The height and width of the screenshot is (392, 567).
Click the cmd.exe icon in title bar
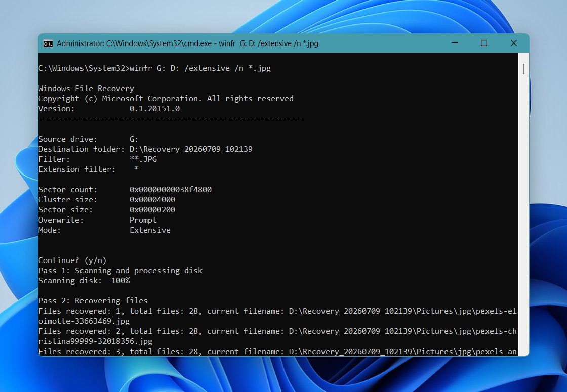tap(48, 43)
